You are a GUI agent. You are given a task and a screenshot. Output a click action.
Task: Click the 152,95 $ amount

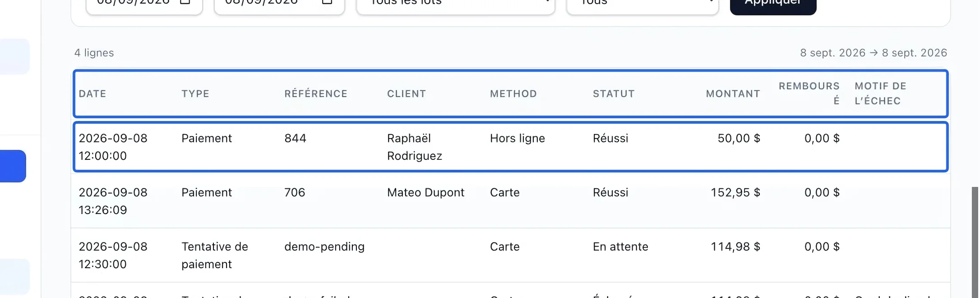click(x=735, y=192)
